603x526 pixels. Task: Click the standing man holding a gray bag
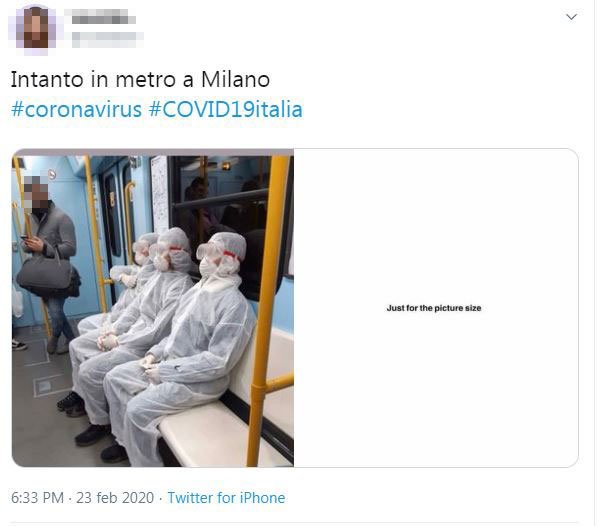tap(48, 265)
